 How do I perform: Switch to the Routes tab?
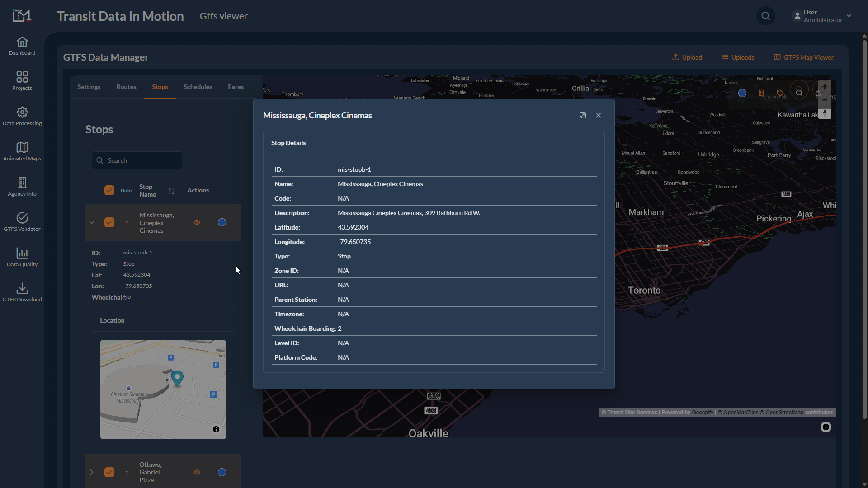coord(126,87)
